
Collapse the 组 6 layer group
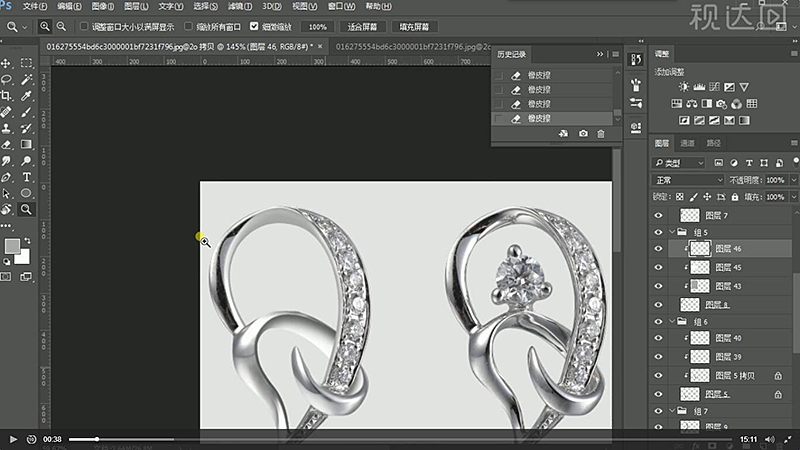click(x=672, y=321)
